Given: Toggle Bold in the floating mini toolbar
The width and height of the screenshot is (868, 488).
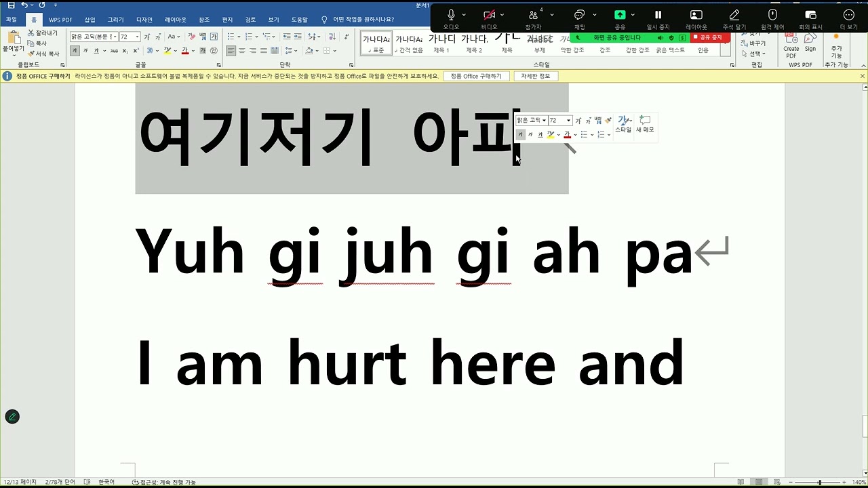Looking at the screenshot, I should [x=520, y=135].
